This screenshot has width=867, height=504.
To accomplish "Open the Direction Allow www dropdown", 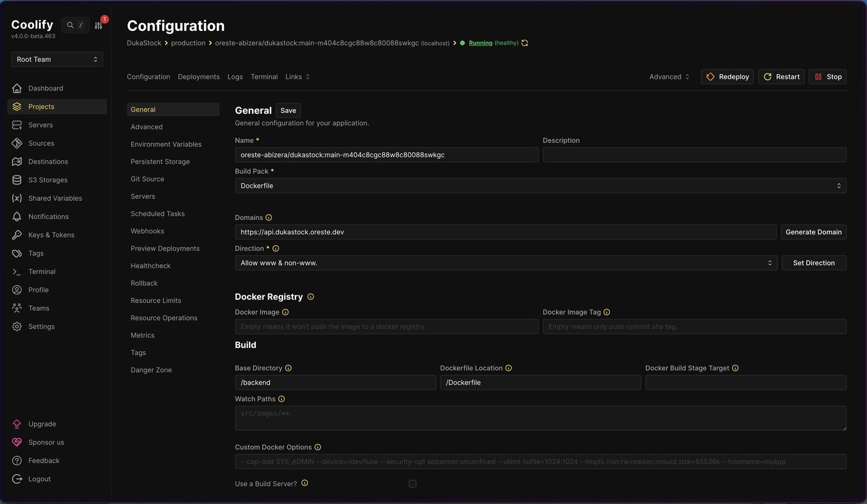I will (x=506, y=263).
